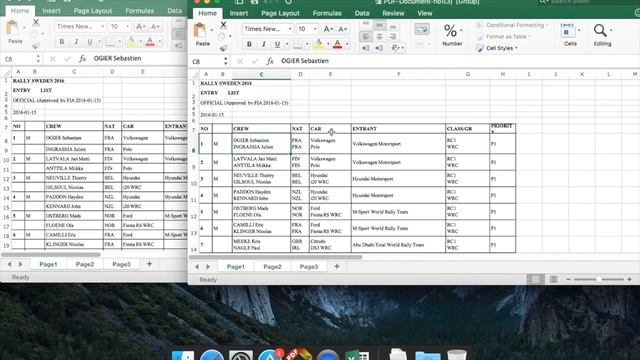Open fill color dropdown arrow in front window
The width and height of the screenshot is (640, 360).
tap(328, 44)
